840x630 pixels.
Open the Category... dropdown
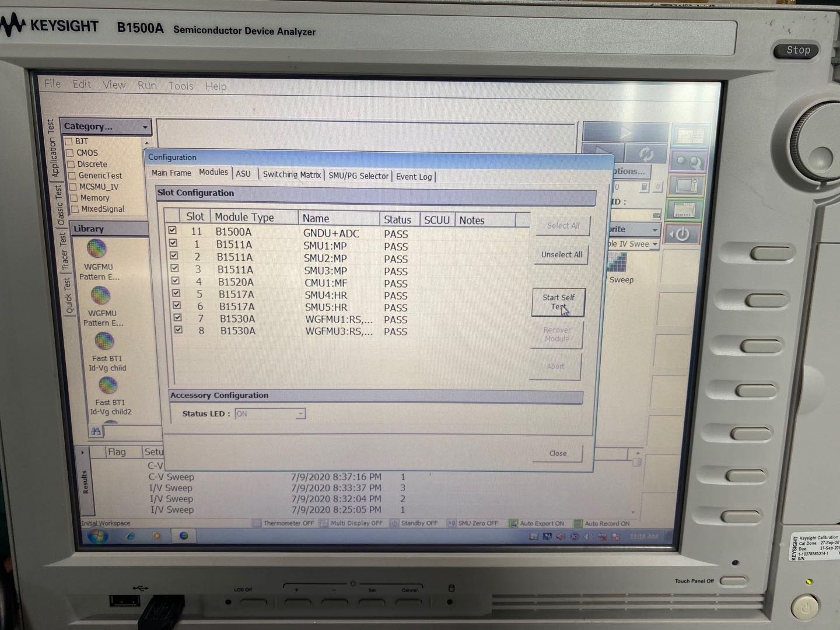tap(106, 126)
